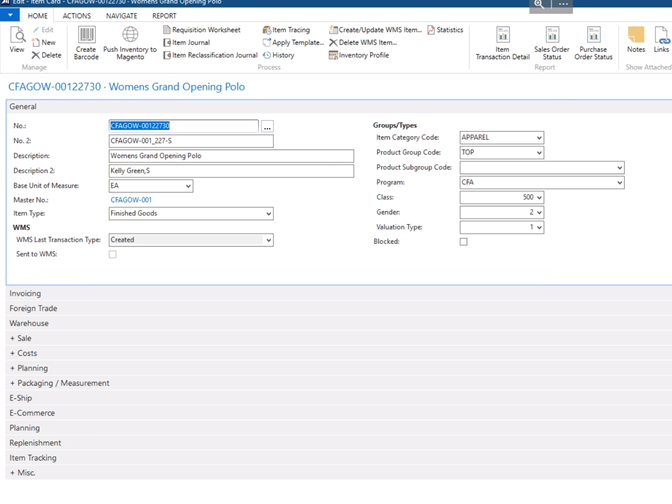Expand the E-Commerce FastTab

tap(339, 413)
